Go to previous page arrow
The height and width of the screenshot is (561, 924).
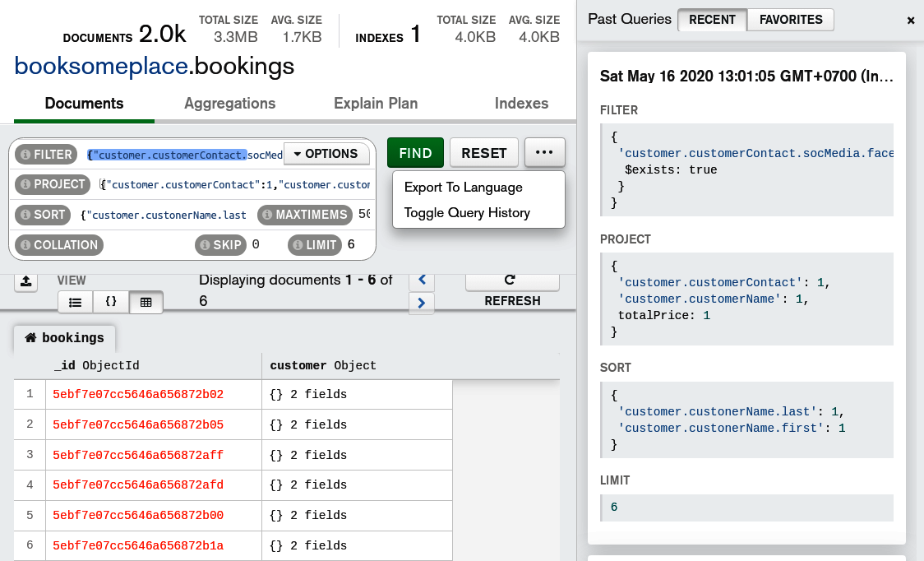421,280
